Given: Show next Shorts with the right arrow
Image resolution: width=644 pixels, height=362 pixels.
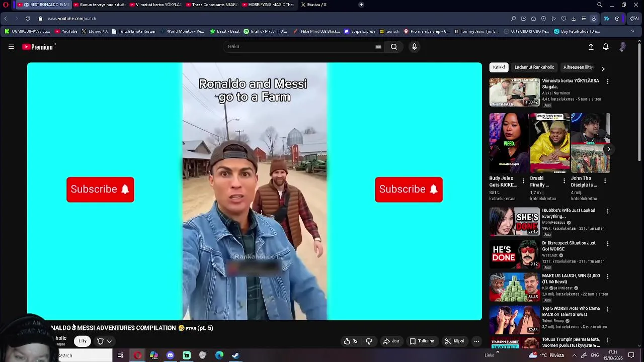Looking at the screenshot, I should click(609, 149).
